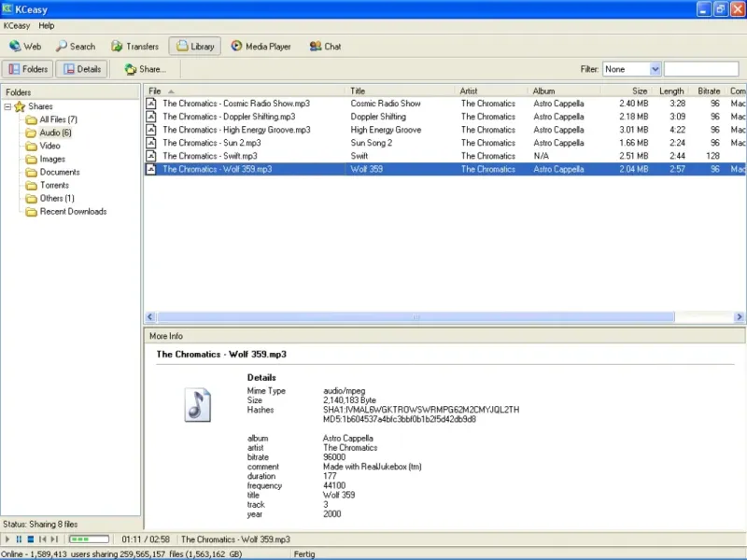This screenshot has height=560, width=747.
Task: Click the Share... button
Action: coord(145,69)
